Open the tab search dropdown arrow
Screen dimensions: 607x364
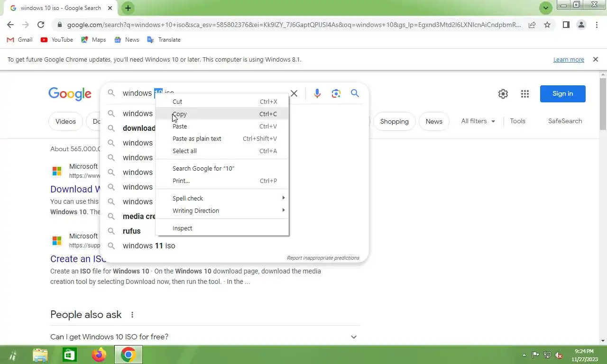[546, 8]
